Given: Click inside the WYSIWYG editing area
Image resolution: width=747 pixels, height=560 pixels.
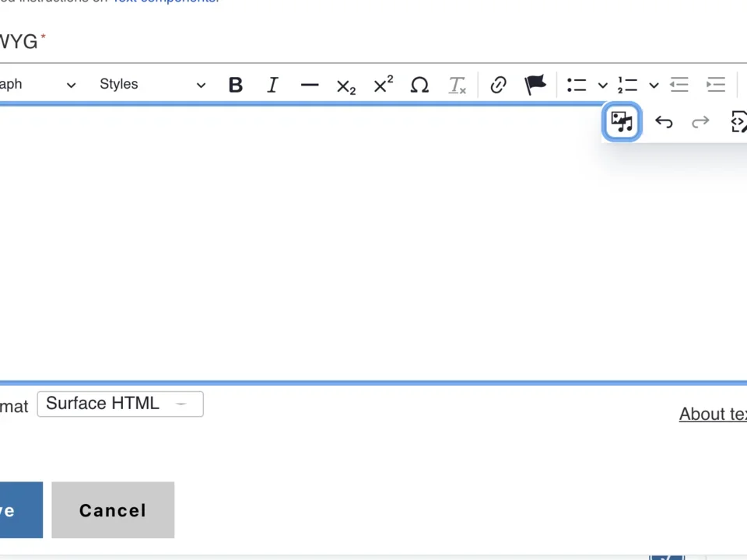Looking at the screenshot, I should click(311, 249).
